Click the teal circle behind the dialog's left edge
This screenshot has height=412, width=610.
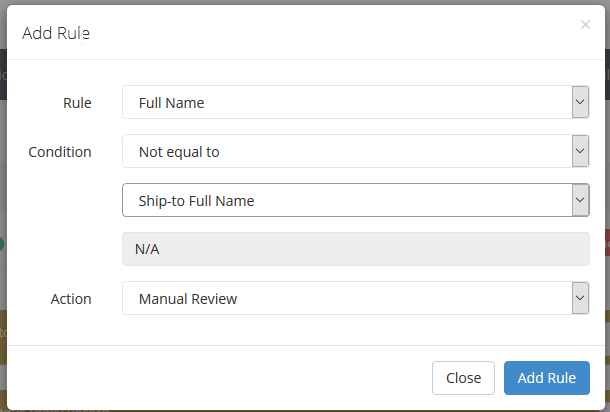click(x=2, y=244)
